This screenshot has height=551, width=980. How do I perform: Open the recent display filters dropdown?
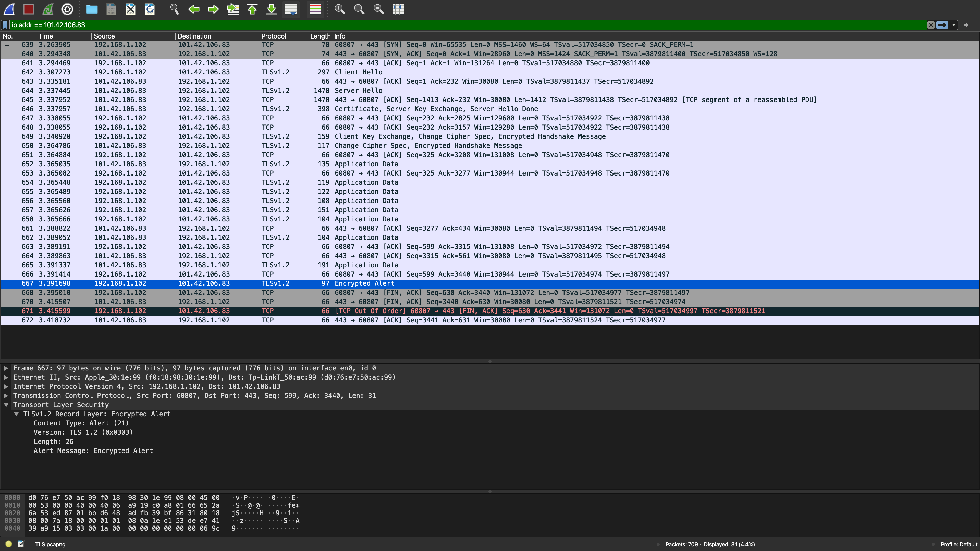(954, 25)
